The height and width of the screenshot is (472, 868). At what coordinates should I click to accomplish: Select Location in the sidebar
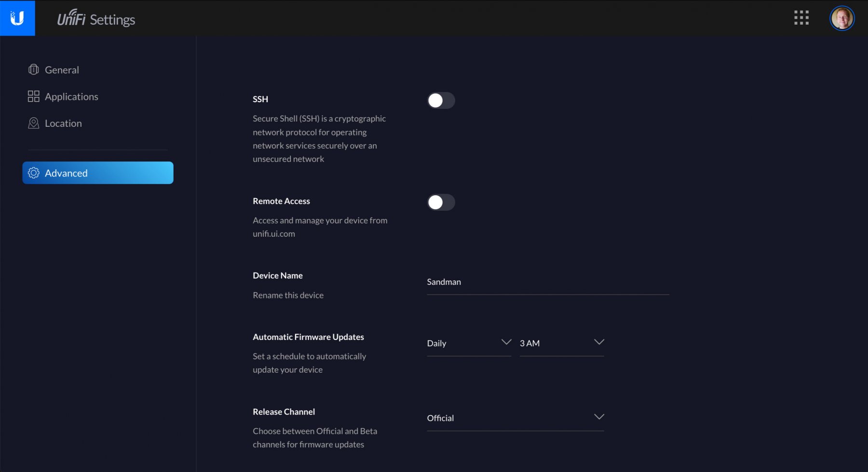click(x=63, y=123)
